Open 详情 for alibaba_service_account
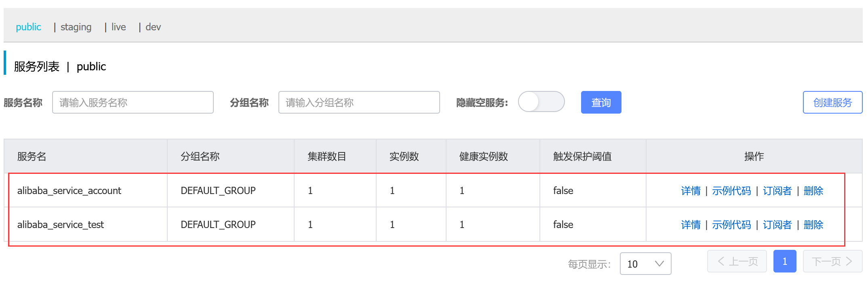Viewport: 868px width, 283px height. point(691,191)
